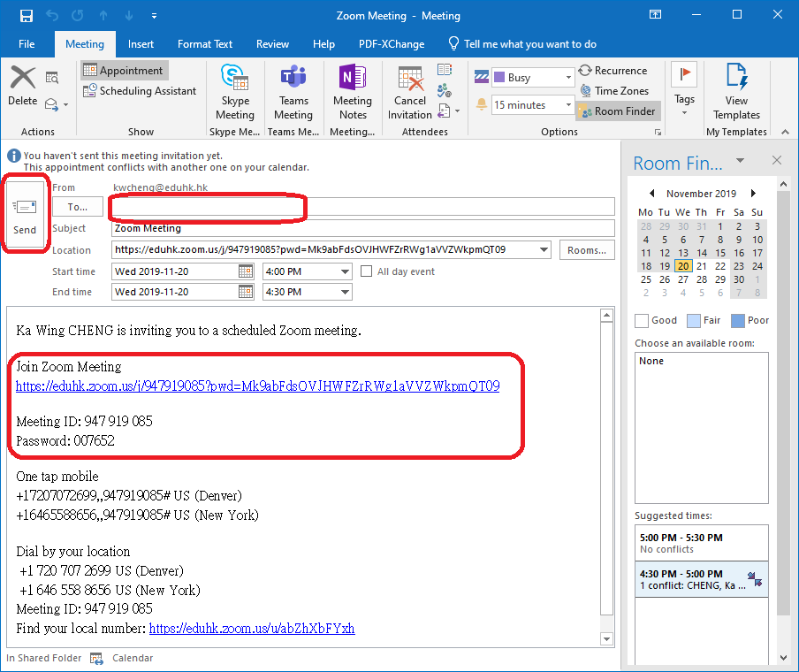The height and width of the screenshot is (672, 799).
Task: Click the Fair availability swatch
Action: pos(694,321)
